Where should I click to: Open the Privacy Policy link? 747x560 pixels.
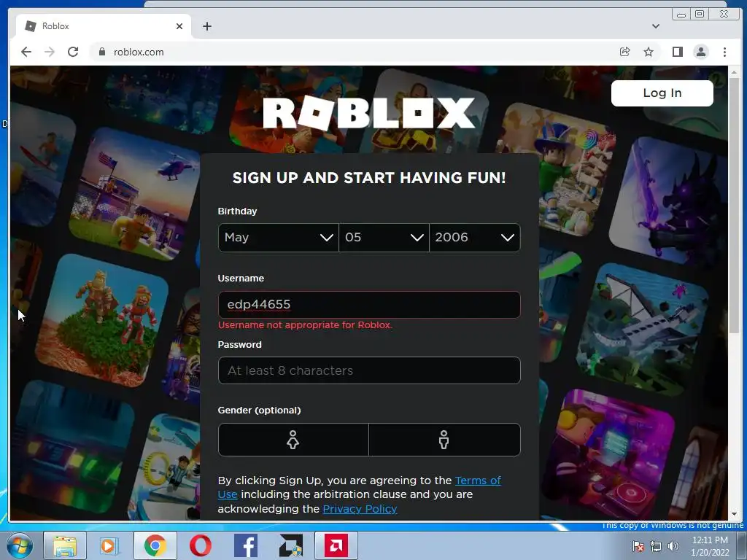tap(360, 508)
